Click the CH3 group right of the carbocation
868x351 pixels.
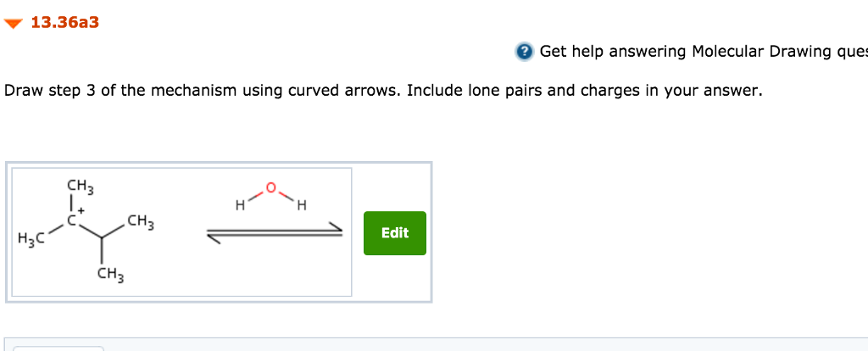[140, 224]
